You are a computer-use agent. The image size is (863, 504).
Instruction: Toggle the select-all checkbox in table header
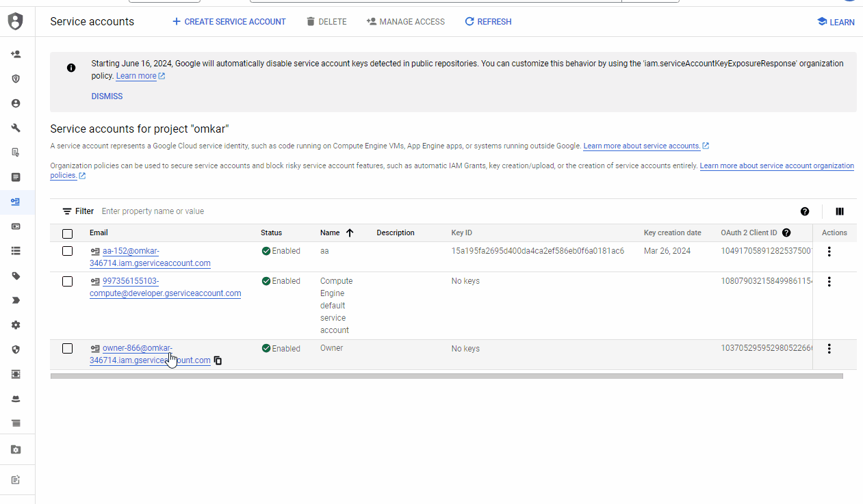point(67,233)
